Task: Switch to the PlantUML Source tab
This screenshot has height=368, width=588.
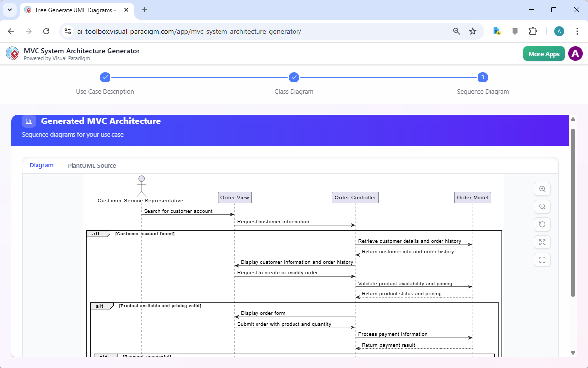Action: tap(92, 165)
